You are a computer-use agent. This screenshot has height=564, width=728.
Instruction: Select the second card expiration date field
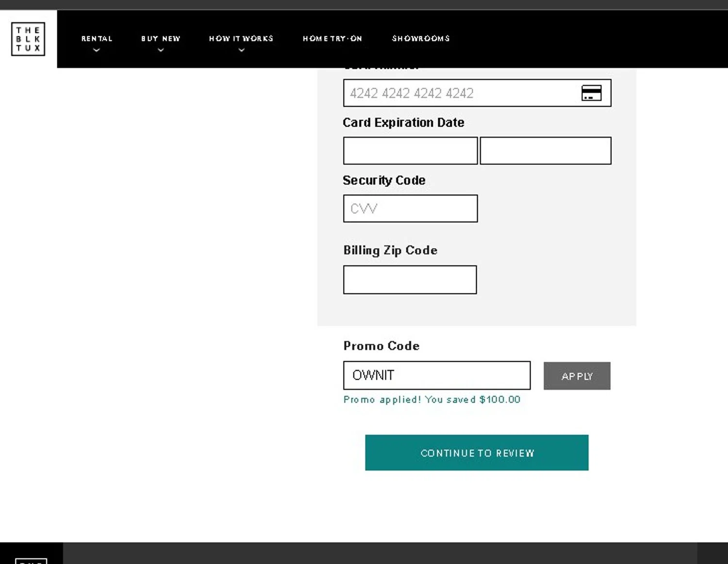coord(546,150)
